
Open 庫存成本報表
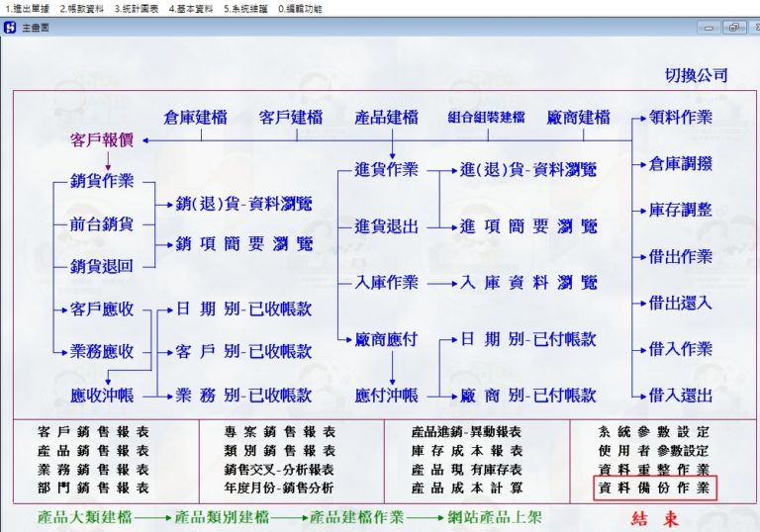tap(467, 451)
